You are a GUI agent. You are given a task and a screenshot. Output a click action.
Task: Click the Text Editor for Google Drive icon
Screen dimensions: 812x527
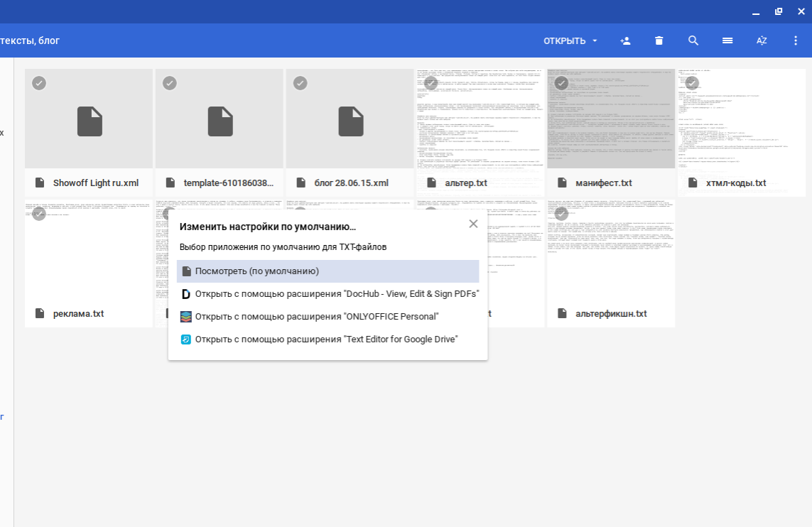pos(186,339)
